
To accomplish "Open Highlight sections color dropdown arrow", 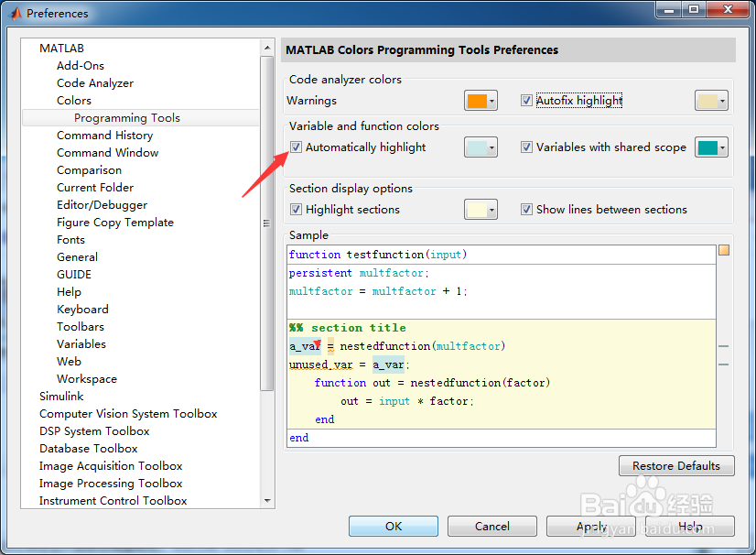I will tap(491, 210).
